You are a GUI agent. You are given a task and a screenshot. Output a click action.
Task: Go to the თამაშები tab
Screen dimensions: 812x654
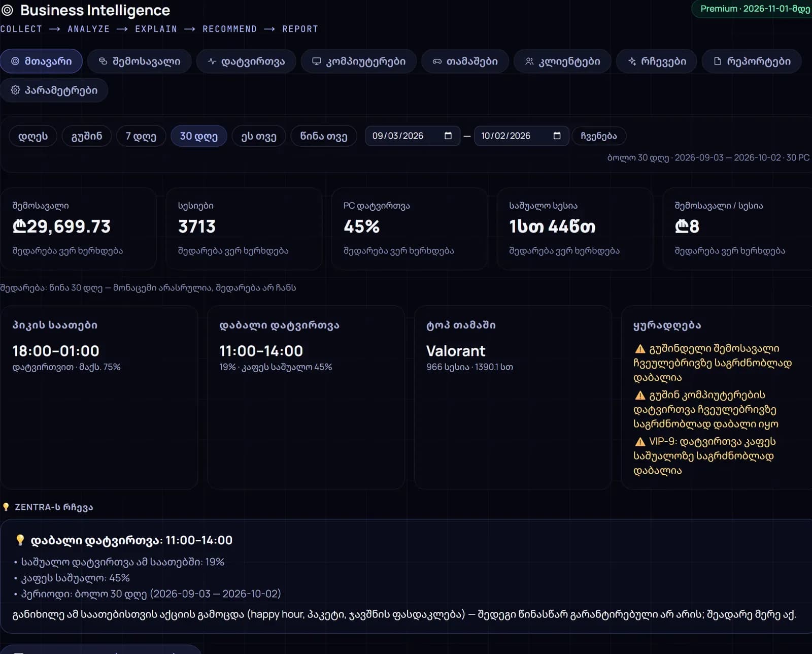[465, 61]
